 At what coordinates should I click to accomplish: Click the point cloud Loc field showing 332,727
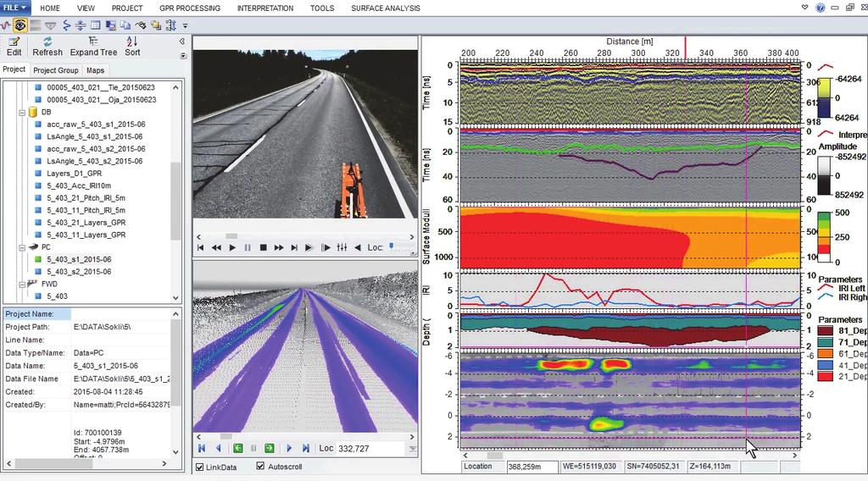(372, 448)
